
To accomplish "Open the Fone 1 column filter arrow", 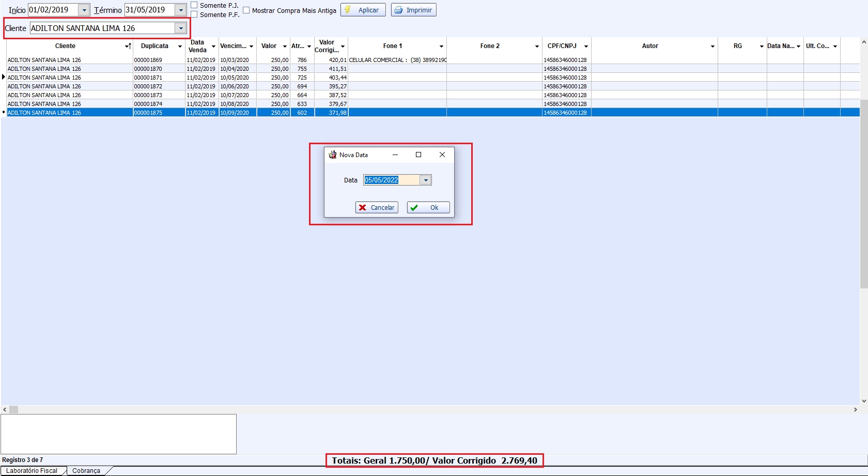I will point(441,47).
